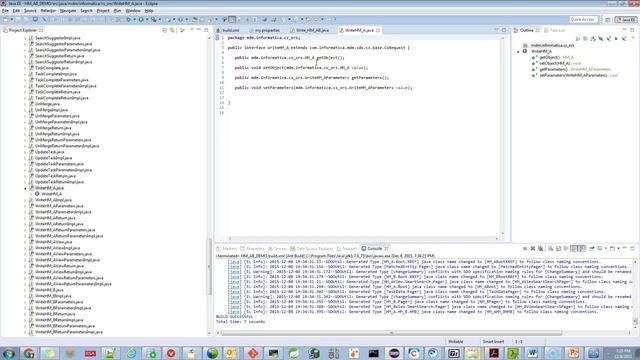Open Display Selected Console dropdown
The height and width of the screenshot is (360, 640).
pos(605,249)
